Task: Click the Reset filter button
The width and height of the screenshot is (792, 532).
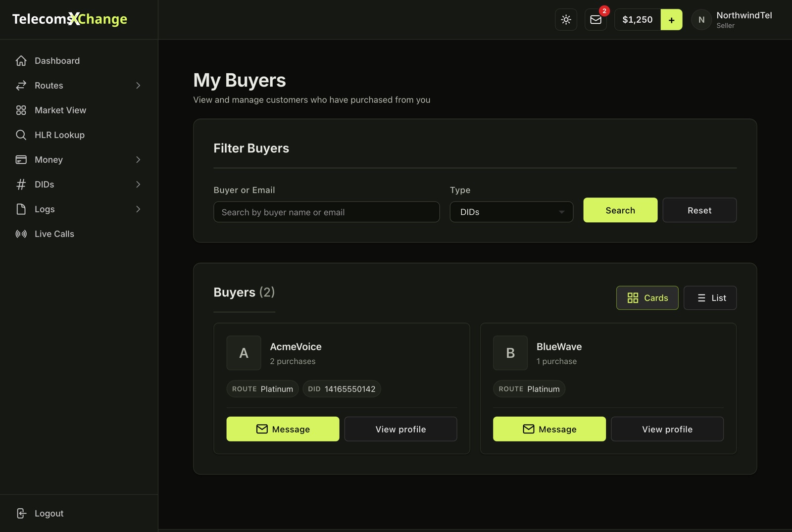Action: pos(699,210)
